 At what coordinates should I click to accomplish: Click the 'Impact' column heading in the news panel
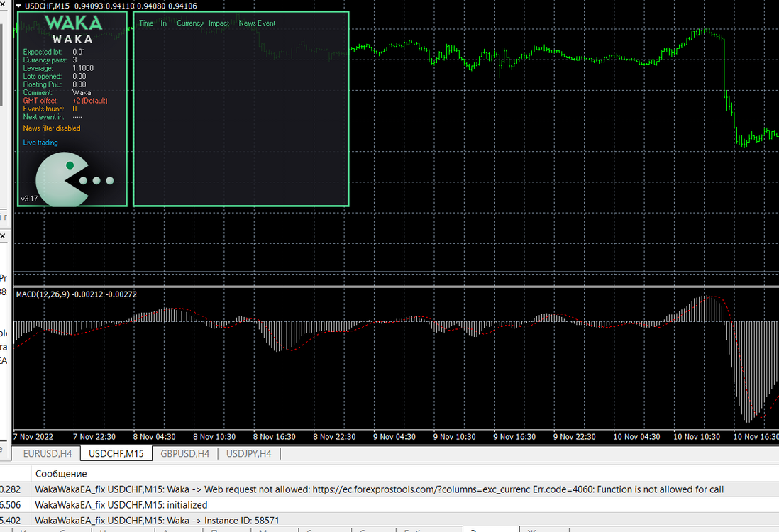coord(219,23)
